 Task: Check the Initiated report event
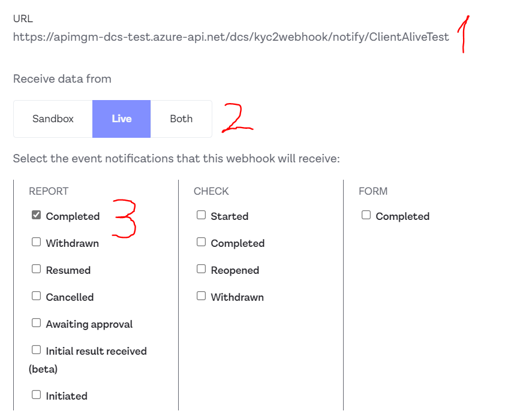tap(37, 395)
